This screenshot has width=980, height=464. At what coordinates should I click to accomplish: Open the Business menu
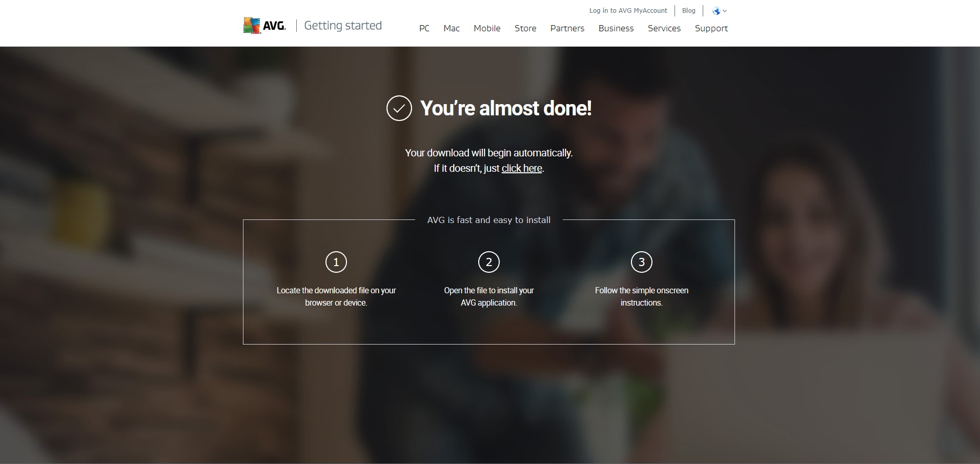(616, 28)
